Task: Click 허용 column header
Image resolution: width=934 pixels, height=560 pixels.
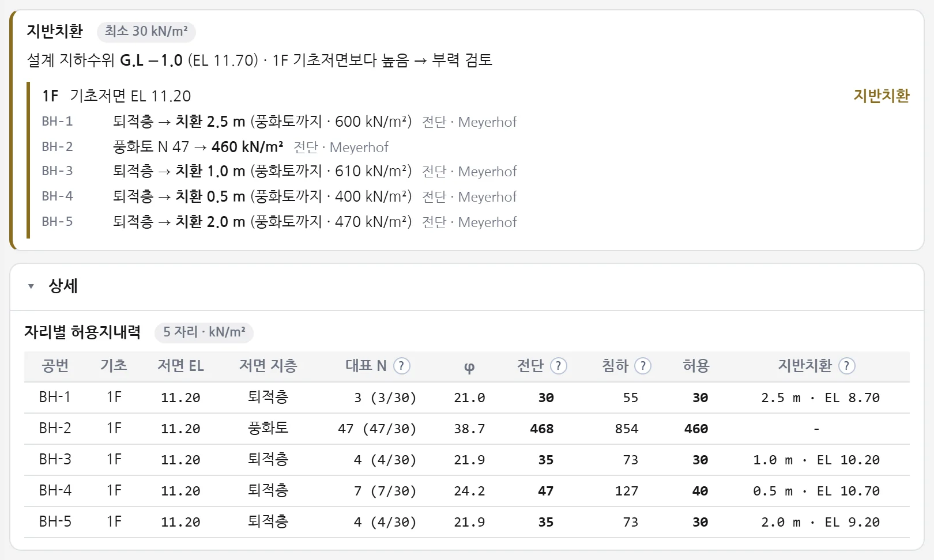Action: (696, 366)
